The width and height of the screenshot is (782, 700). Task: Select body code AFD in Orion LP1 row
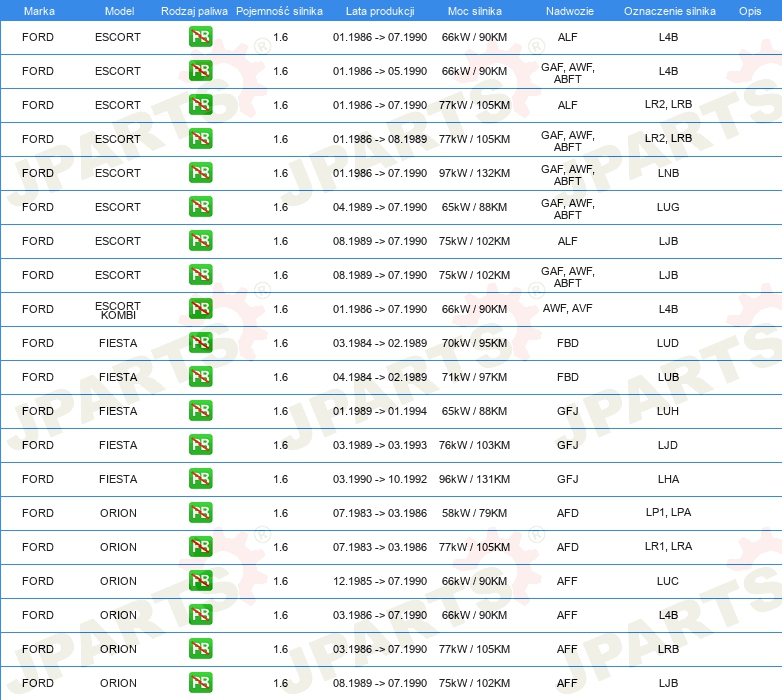[x=568, y=513]
